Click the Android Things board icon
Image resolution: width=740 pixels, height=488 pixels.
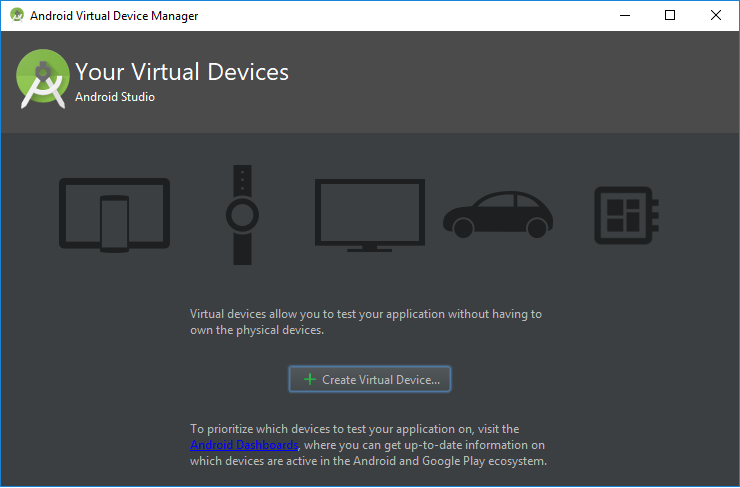626,215
